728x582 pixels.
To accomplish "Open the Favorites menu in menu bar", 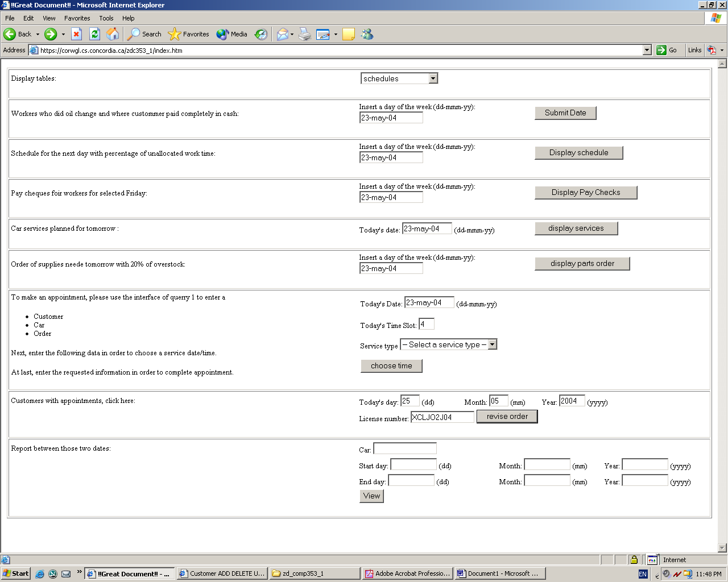I will [x=77, y=18].
